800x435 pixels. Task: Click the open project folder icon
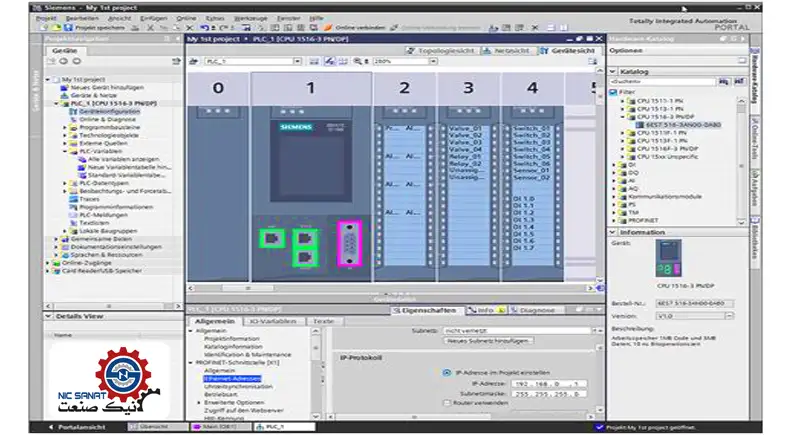point(57,28)
